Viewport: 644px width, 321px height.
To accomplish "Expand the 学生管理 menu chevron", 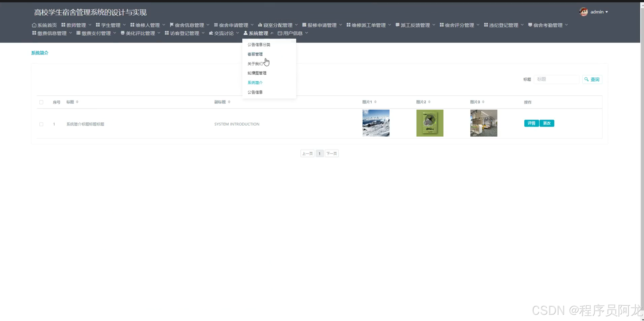I will [x=124, y=25].
